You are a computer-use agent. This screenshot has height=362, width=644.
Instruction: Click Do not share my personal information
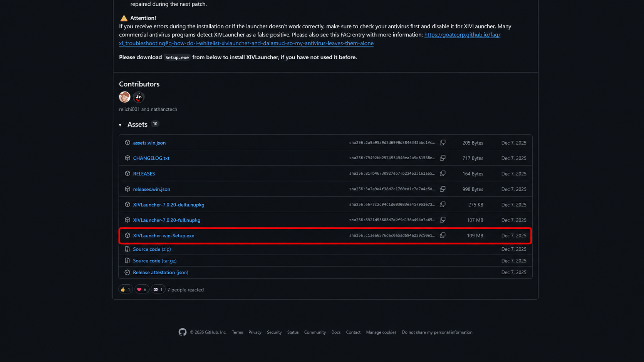pos(437,332)
